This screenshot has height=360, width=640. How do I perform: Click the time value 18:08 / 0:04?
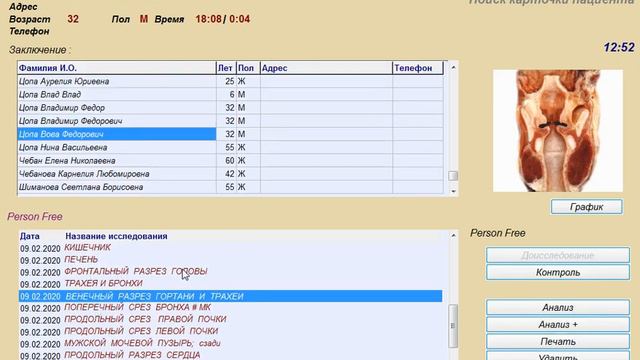(222, 19)
